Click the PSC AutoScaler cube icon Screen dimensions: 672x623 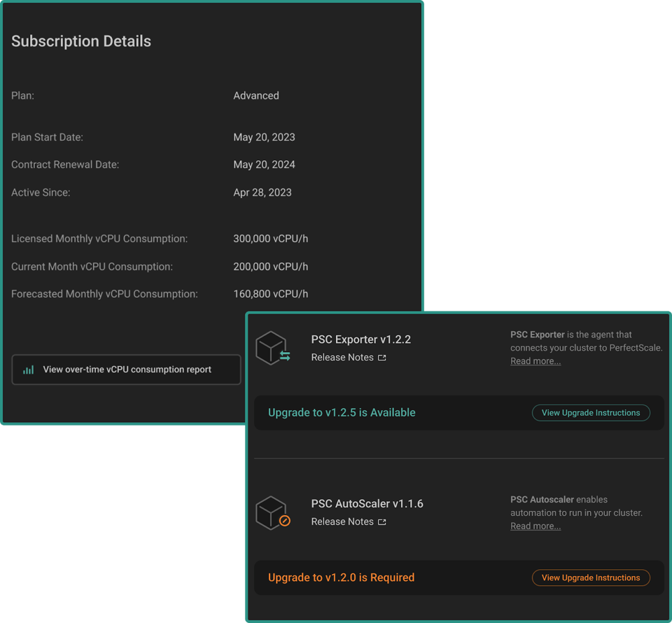(273, 513)
